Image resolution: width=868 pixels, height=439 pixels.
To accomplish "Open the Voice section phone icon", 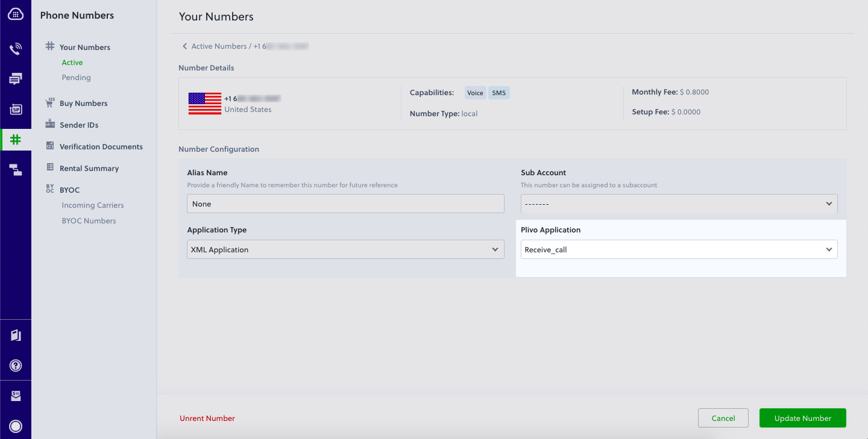I will 16,49.
